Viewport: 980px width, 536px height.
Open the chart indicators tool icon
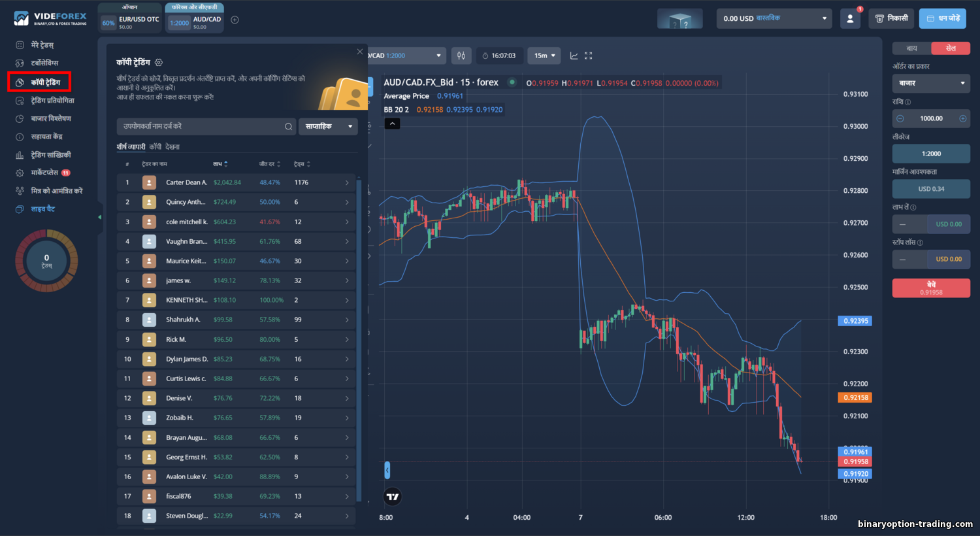461,56
